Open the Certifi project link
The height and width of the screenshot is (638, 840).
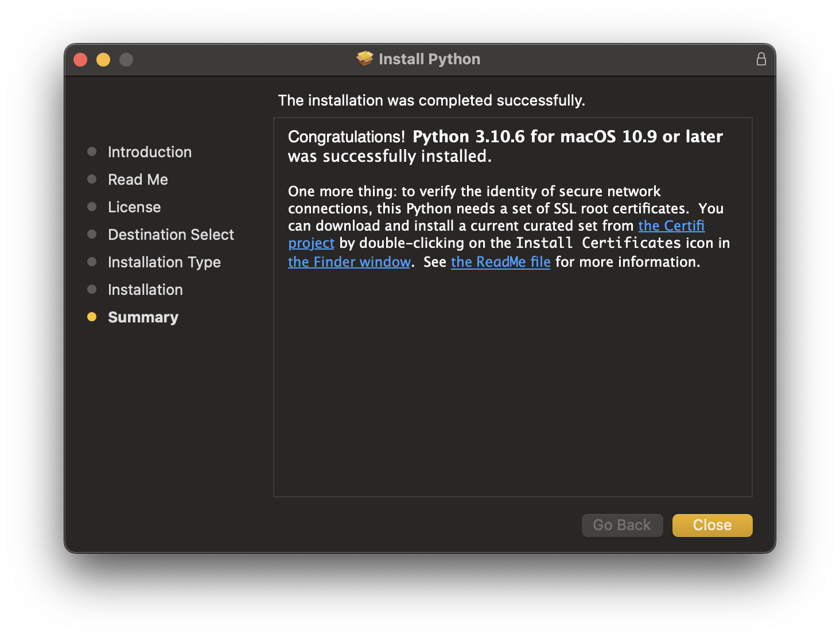(671, 225)
